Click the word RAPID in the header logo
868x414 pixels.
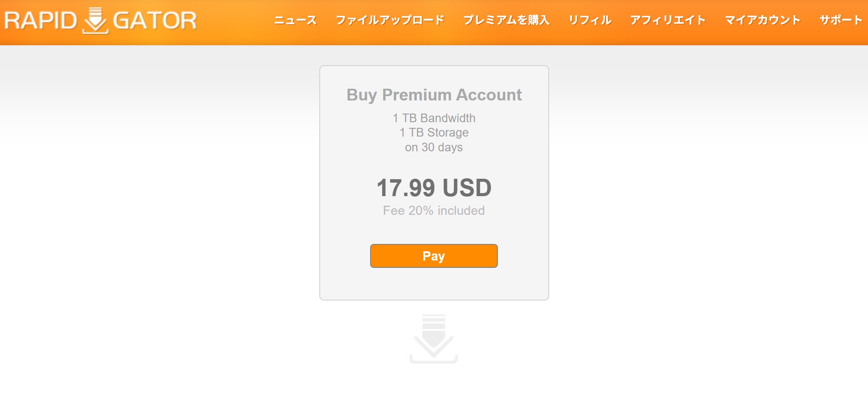pyautogui.click(x=40, y=20)
